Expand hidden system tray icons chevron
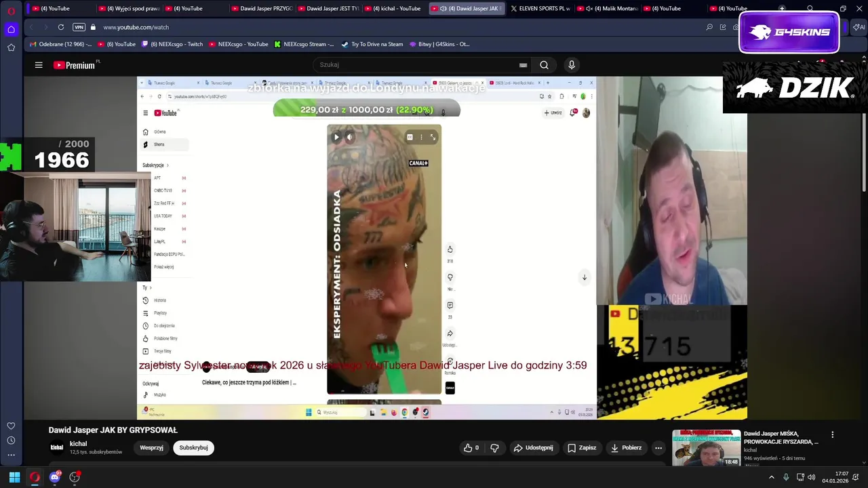868x488 pixels. (x=771, y=477)
